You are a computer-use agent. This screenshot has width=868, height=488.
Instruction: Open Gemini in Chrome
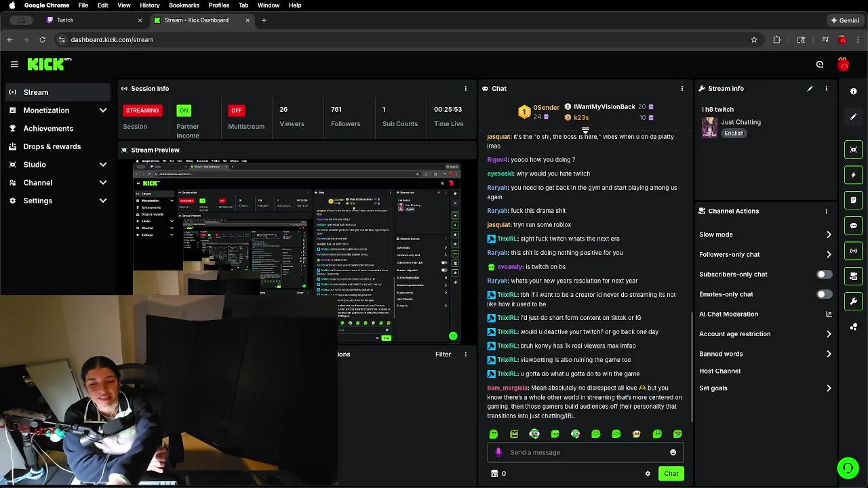(x=845, y=20)
